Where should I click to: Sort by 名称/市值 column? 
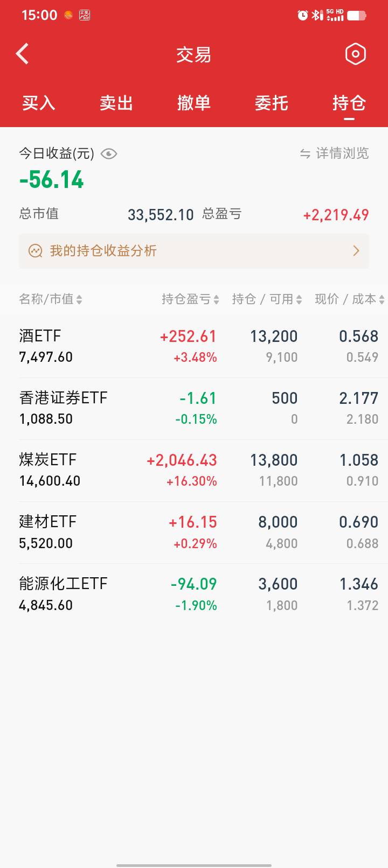pyautogui.click(x=51, y=299)
